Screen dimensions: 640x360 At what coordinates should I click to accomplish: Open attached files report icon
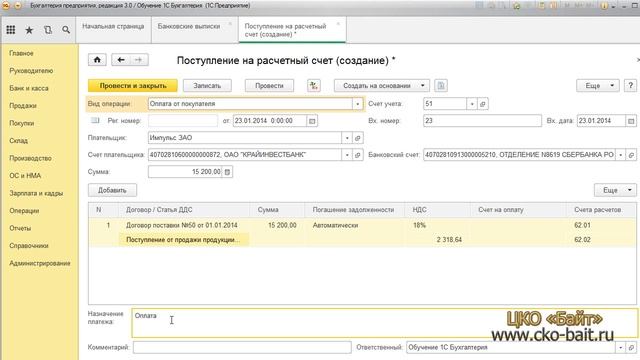[441, 86]
